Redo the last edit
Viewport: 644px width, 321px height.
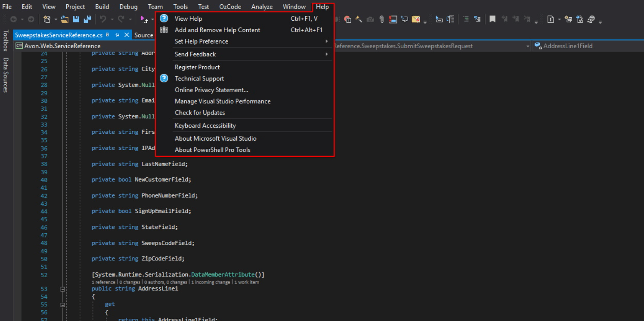tap(121, 19)
